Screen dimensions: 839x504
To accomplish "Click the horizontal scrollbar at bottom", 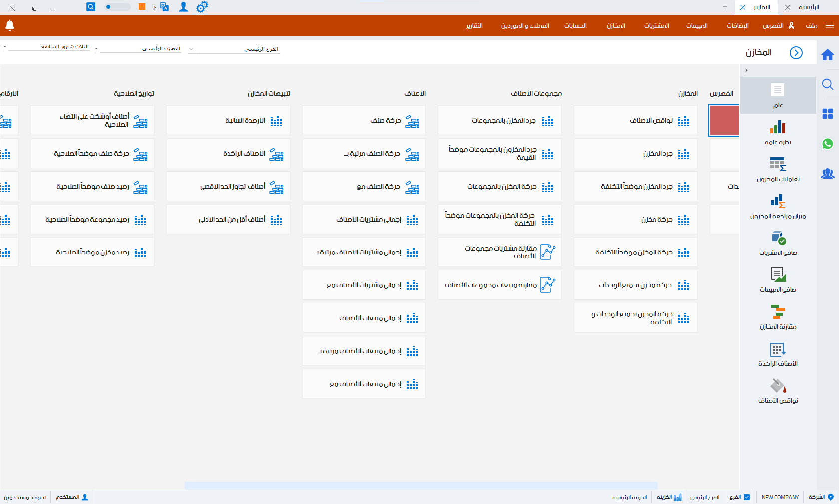I will (420, 485).
